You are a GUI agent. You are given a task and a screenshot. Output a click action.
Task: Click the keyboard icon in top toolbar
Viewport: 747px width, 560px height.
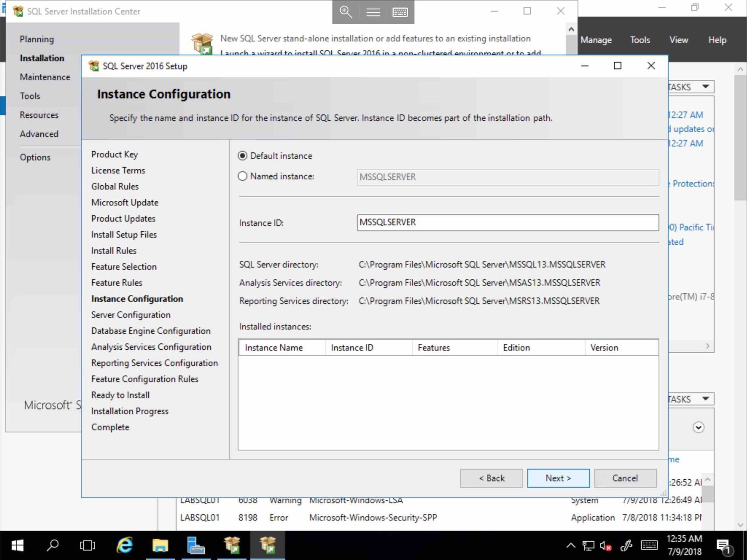pyautogui.click(x=400, y=12)
